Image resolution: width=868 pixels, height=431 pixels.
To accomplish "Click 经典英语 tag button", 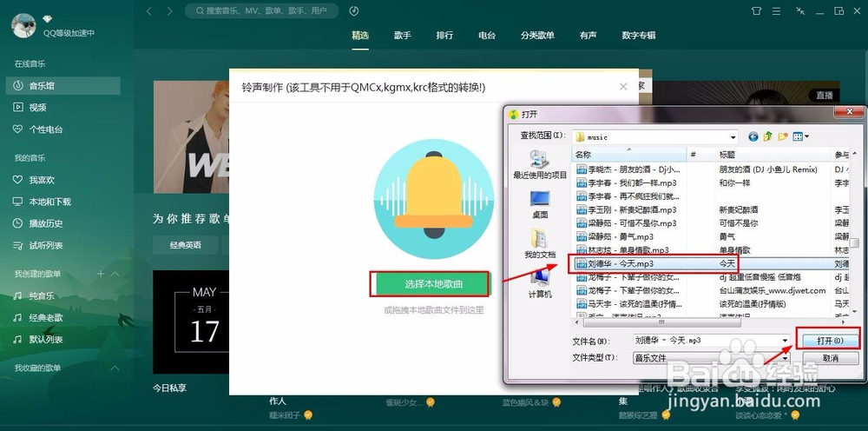I will [x=186, y=245].
